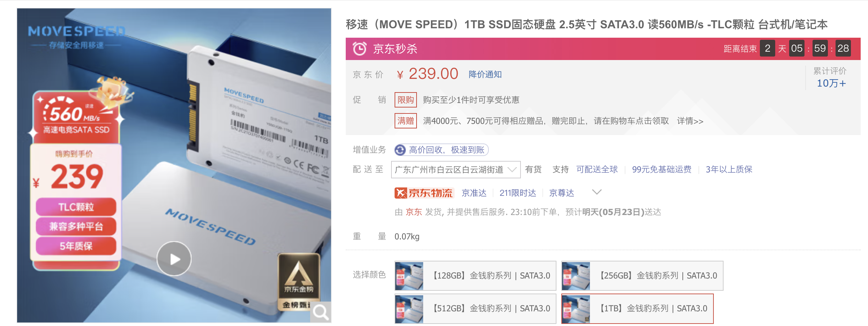The height and width of the screenshot is (326, 868).
Task: Open promotion details via 详情>>
Action: (x=690, y=121)
